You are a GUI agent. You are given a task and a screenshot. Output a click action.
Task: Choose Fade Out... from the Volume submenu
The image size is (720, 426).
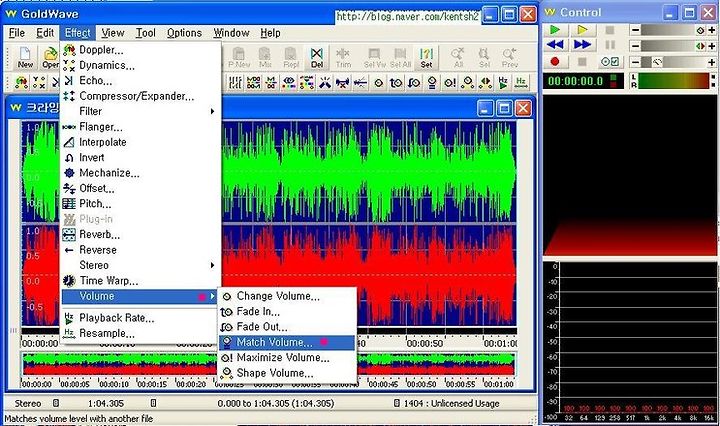coord(287,327)
